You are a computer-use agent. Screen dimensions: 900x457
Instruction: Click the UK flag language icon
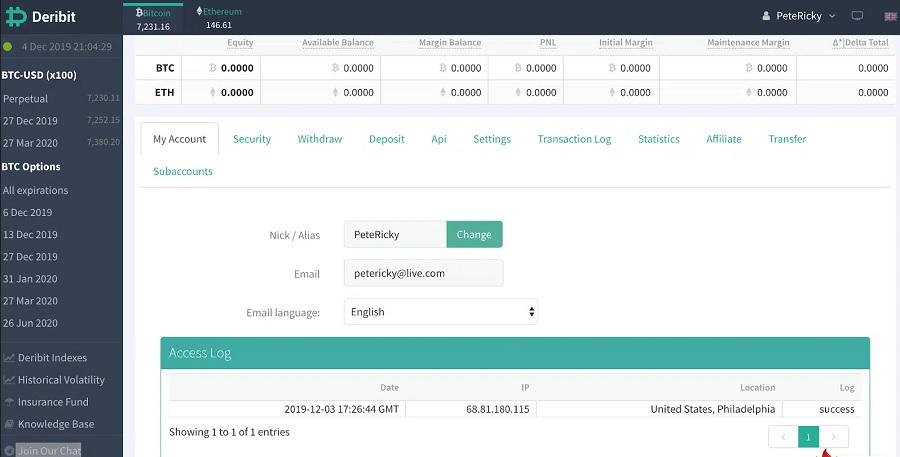pyautogui.click(x=890, y=16)
